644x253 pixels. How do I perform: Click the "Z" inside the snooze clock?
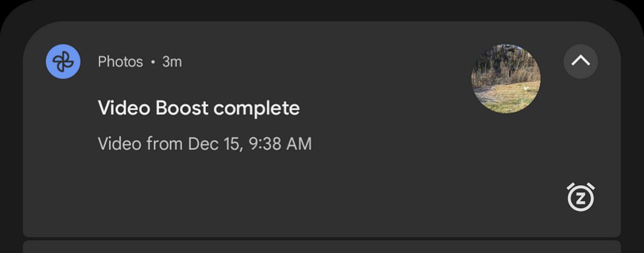[581, 199]
